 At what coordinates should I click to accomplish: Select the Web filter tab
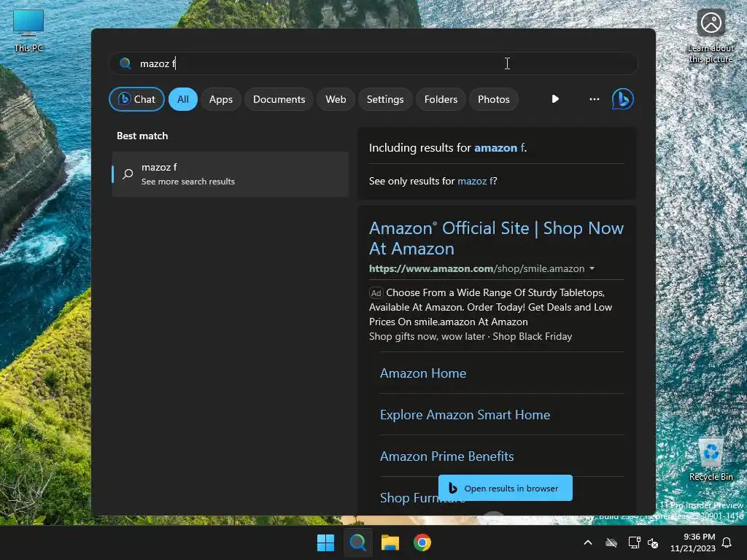point(336,99)
